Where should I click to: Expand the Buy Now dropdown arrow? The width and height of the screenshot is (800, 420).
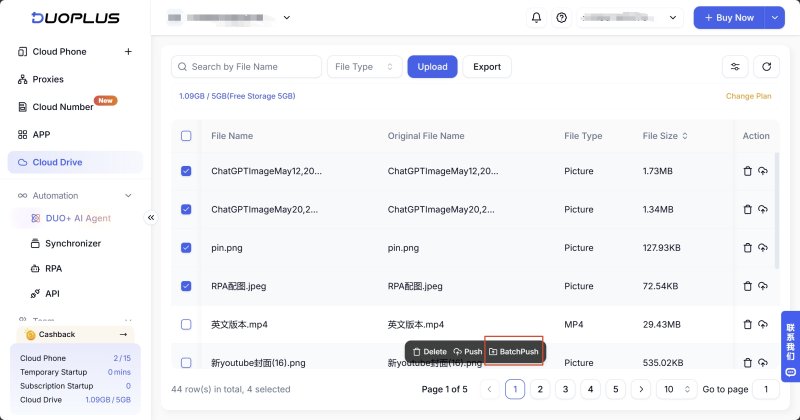point(774,18)
